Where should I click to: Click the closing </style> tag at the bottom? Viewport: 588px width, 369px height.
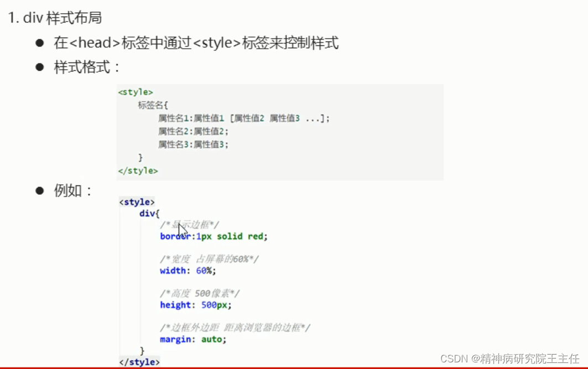pos(139,362)
